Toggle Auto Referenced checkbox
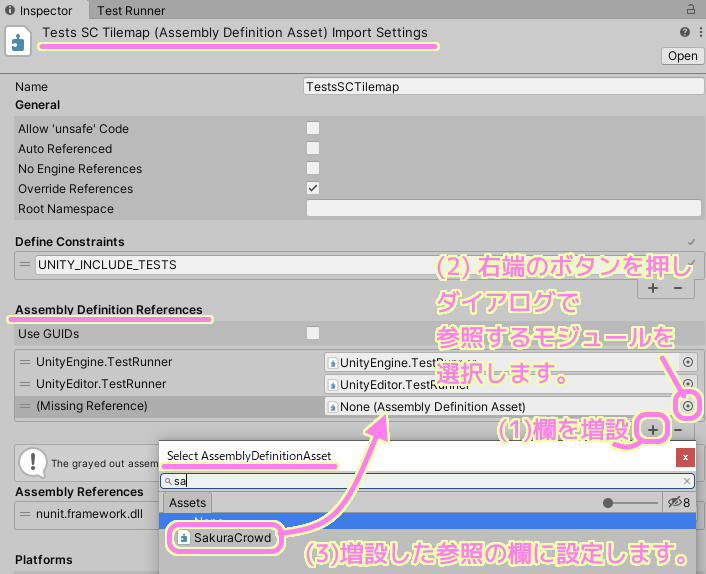This screenshot has height=574, width=706. coord(313,149)
